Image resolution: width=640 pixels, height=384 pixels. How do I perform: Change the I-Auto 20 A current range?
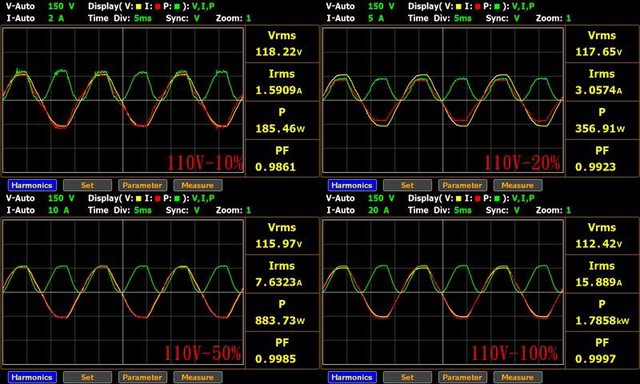click(x=378, y=210)
